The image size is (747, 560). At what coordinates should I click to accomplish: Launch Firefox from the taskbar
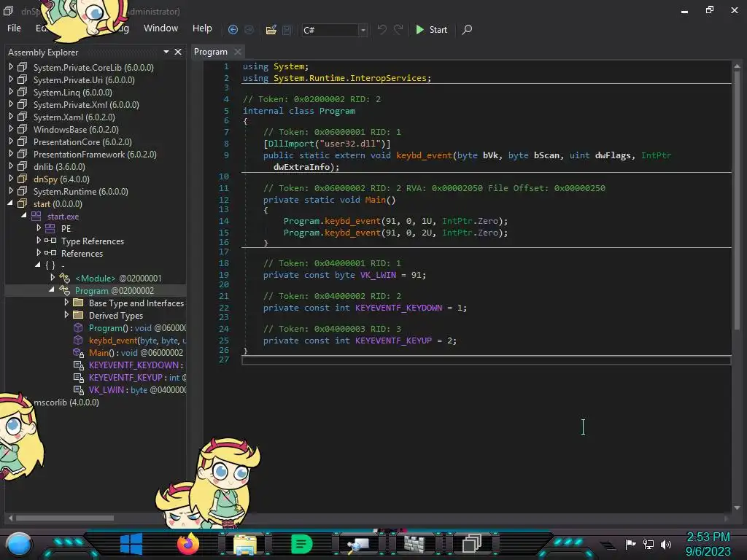(187, 543)
